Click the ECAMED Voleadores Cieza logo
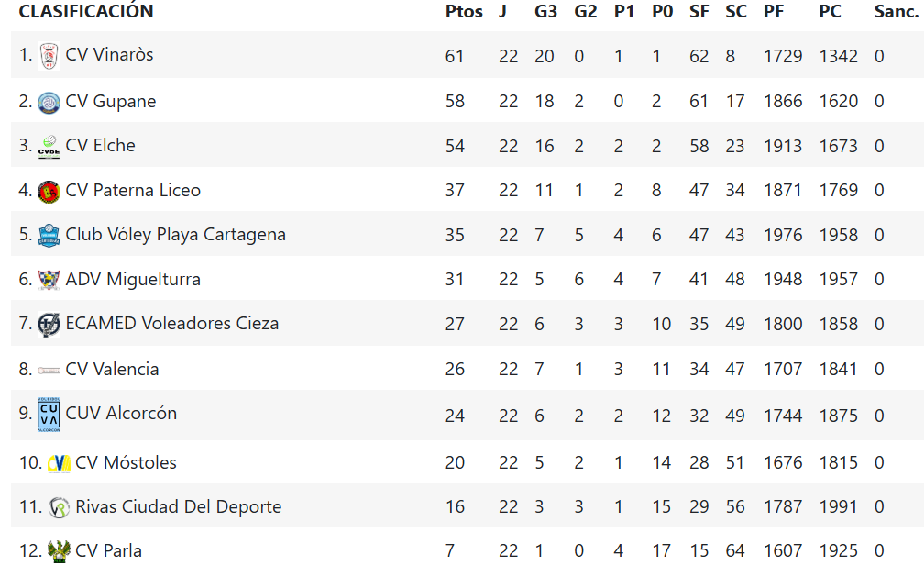 [x=49, y=325]
